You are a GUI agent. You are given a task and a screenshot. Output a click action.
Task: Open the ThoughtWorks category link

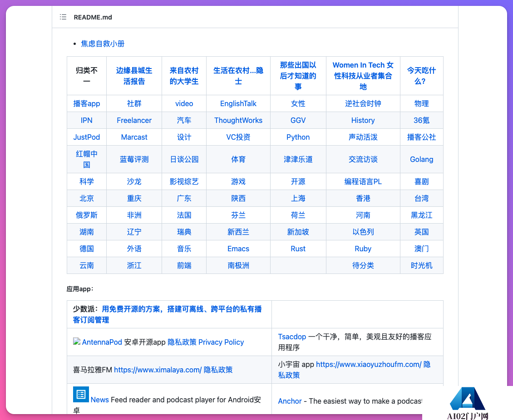tap(238, 120)
